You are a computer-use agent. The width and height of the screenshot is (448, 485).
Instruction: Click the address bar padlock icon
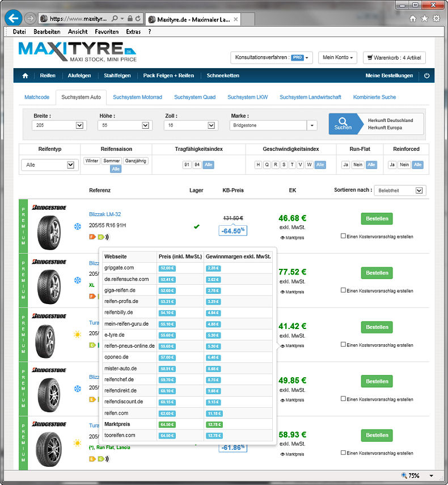[130, 19]
